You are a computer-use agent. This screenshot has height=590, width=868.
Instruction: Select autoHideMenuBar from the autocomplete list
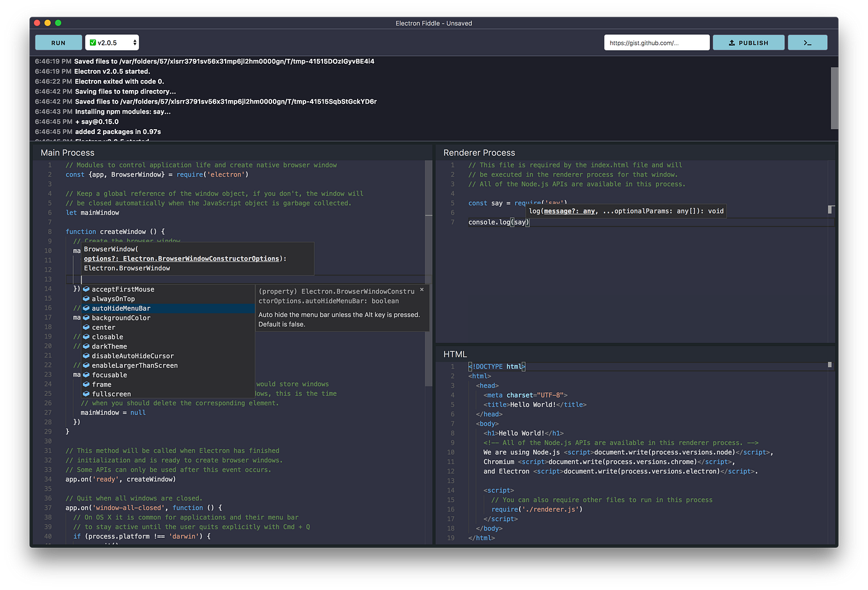(x=121, y=308)
